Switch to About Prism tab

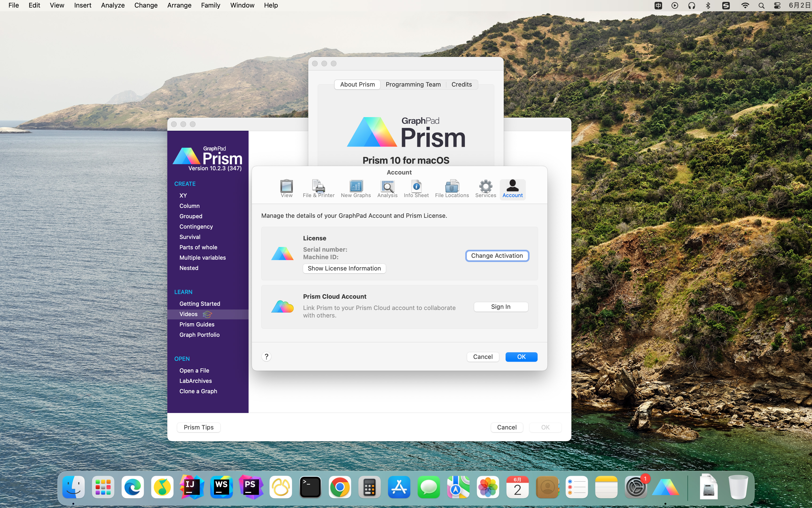click(x=357, y=84)
